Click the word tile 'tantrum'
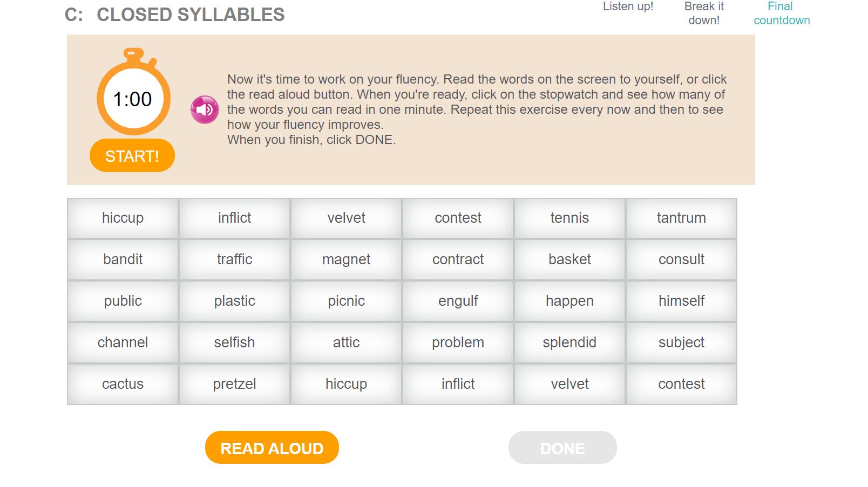The image size is (868, 487). pos(681,218)
